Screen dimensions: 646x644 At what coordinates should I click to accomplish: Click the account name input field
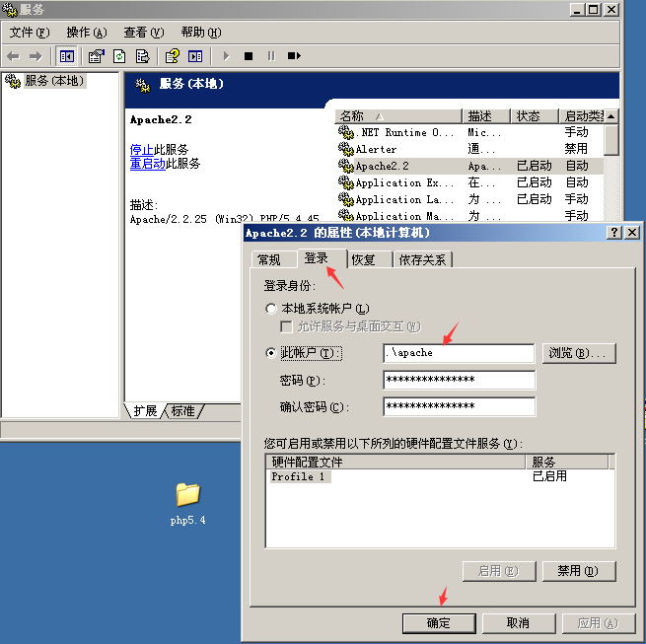click(459, 353)
